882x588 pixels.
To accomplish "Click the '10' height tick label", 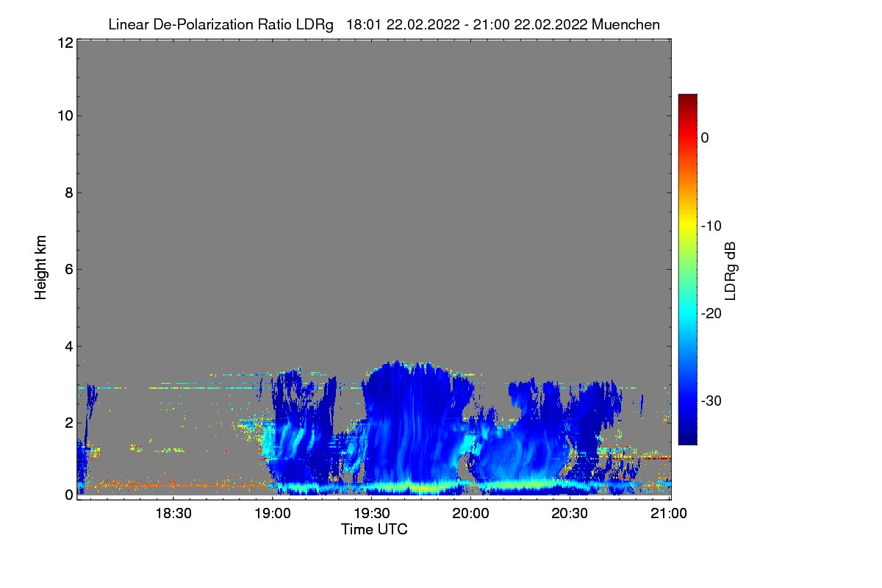I will pos(65,115).
